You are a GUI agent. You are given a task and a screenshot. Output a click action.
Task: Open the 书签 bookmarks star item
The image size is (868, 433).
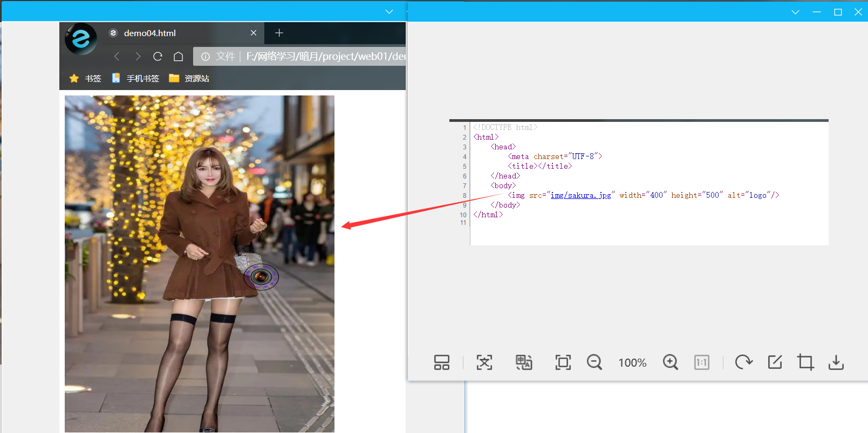(x=85, y=78)
